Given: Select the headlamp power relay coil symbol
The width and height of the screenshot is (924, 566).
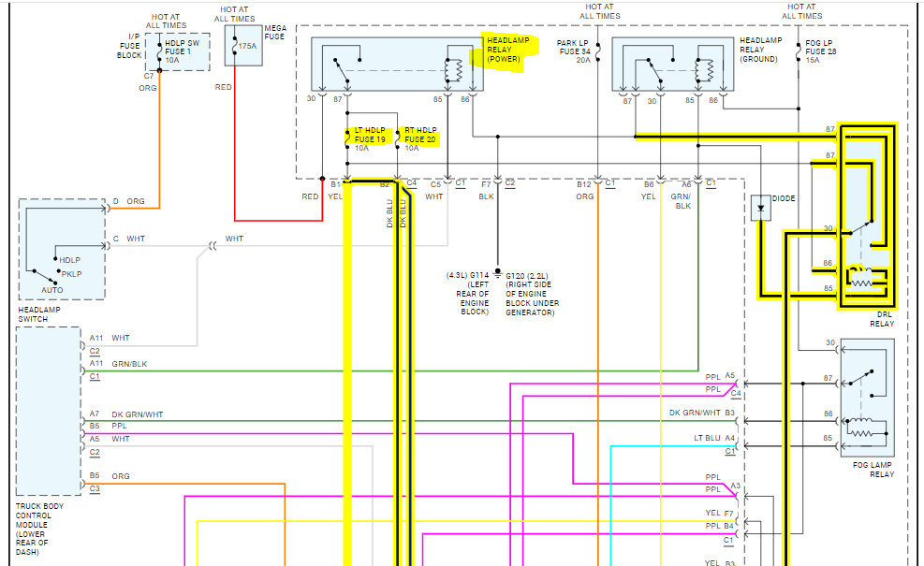Looking at the screenshot, I should [x=453, y=71].
